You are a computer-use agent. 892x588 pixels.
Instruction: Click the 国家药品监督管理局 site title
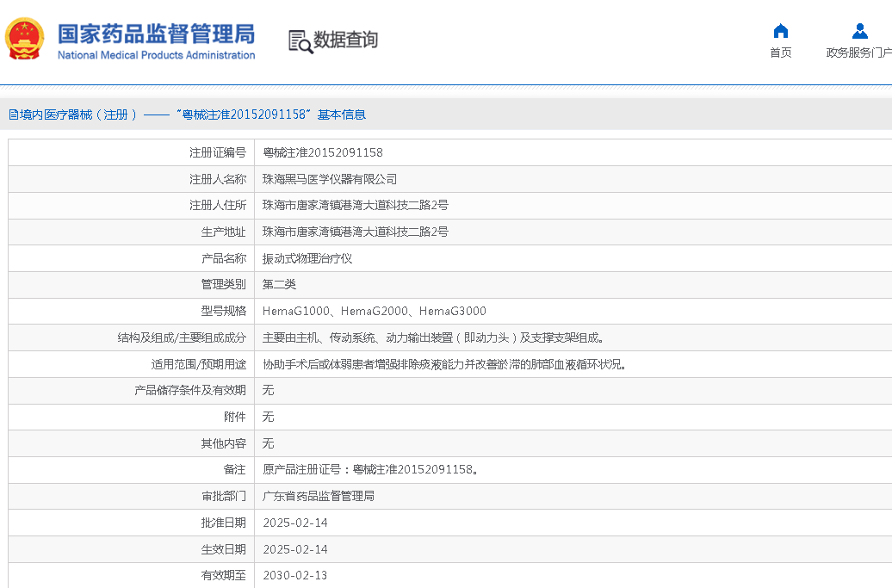(x=156, y=34)
